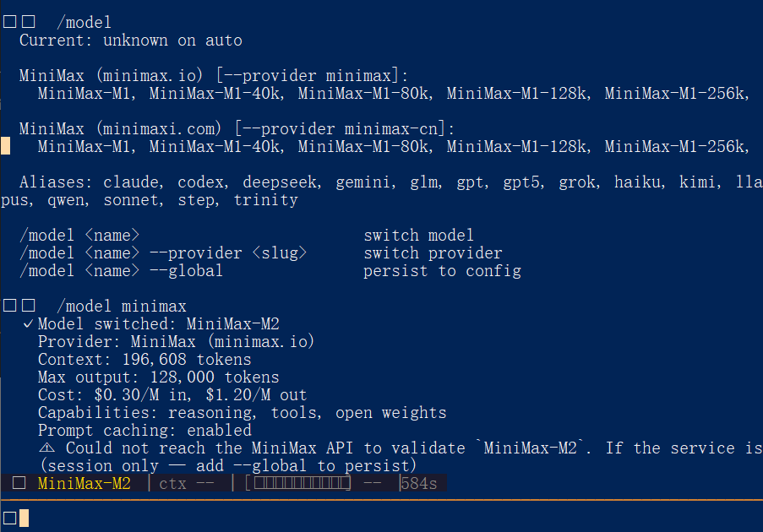
Task: Click the deepseek alias
Action: click(x=280, y=182)
